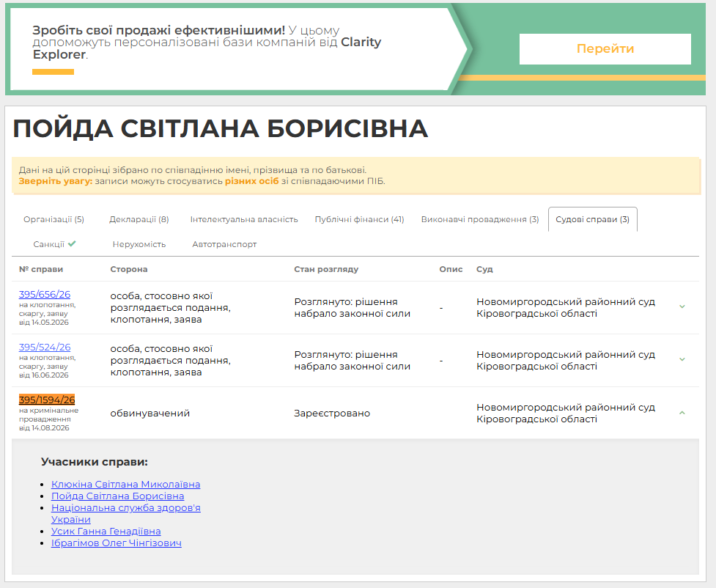
Task: Collapse details of case 395/1594/26
Action: pos(682,413)
